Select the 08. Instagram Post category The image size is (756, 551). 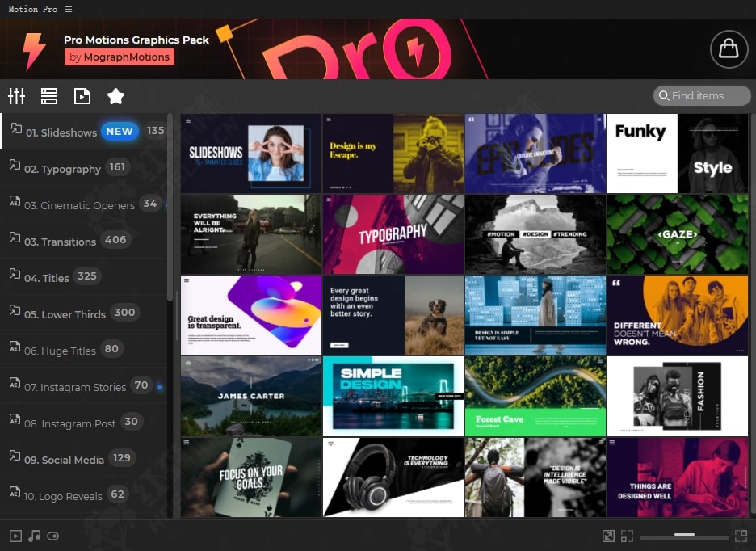click(x=84, y=423)
